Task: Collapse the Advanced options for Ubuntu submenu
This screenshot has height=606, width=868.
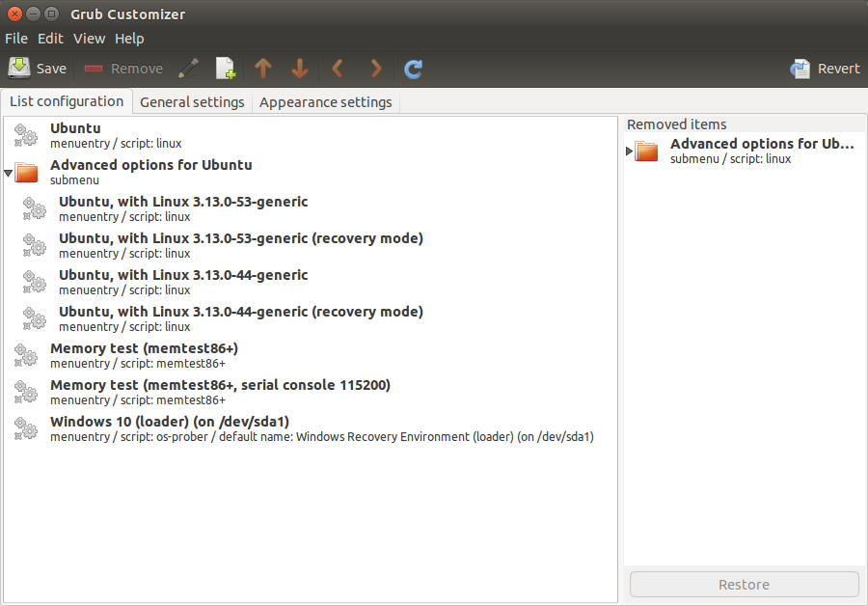Action: (x=9, y=174)
